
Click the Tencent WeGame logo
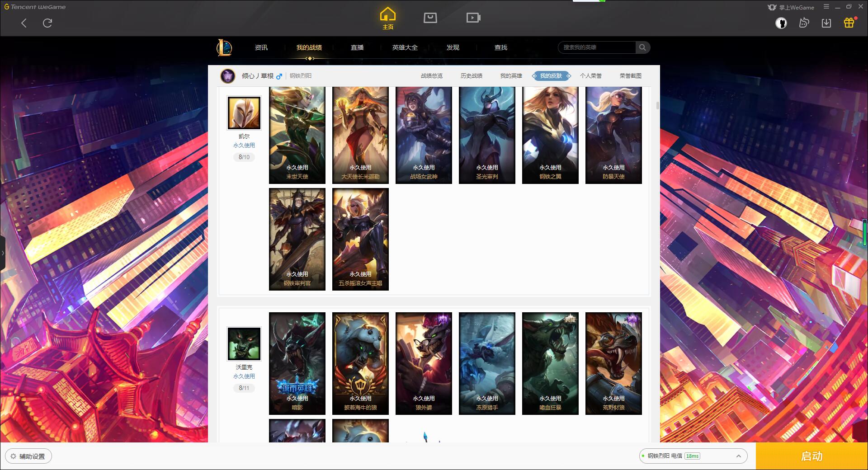[x=35, y=7]
